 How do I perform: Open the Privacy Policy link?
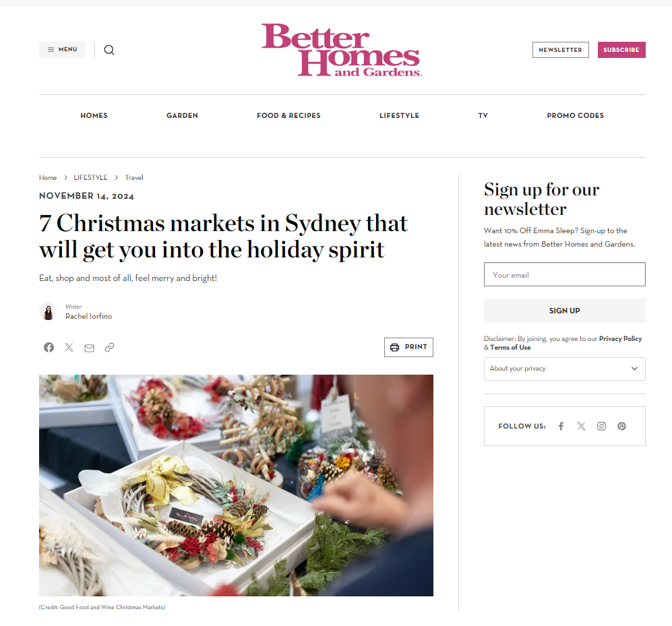click(620, 338)
